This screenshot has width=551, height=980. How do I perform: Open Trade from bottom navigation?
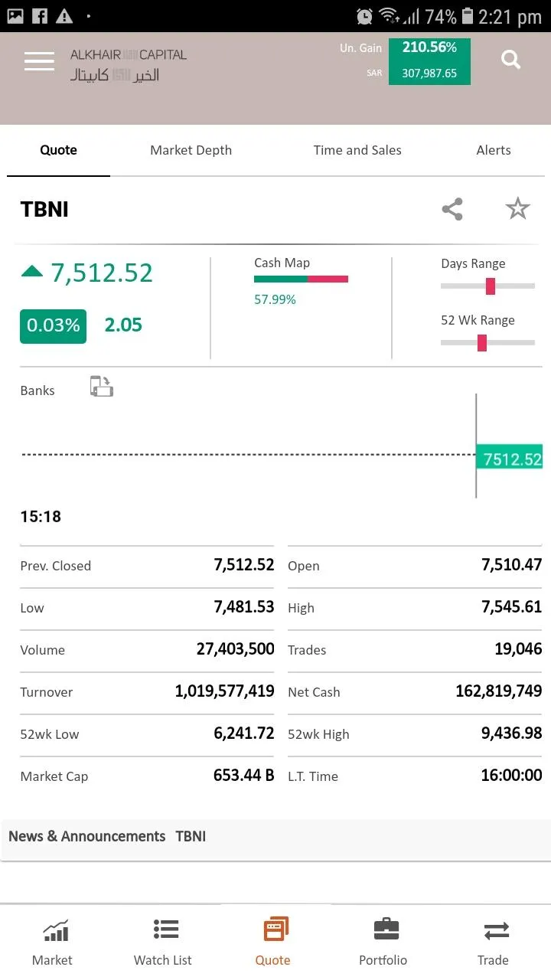[494, 943]
